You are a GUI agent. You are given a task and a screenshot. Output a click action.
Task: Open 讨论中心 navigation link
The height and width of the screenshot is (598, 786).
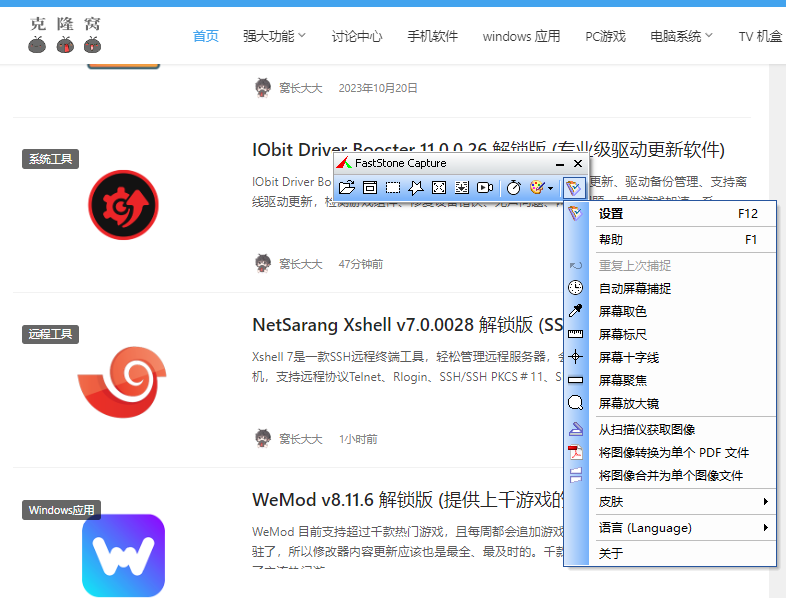(356, 36)
